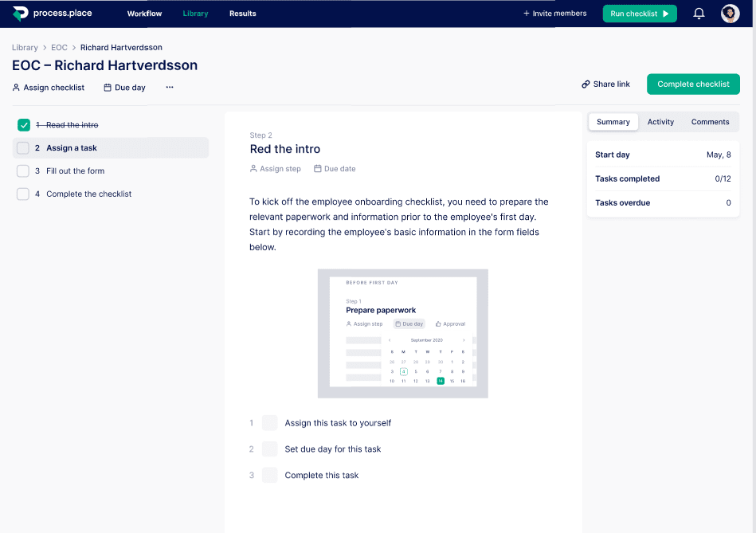The height and width of the screenshot is (533, 756).
Task: Click the Assign checklist button
Action: 49,88
